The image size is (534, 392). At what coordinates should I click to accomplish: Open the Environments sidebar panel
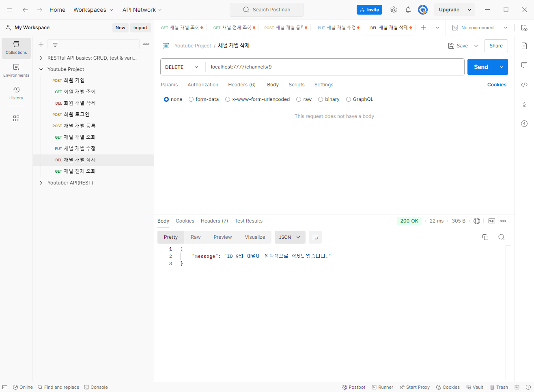point(16,71)
